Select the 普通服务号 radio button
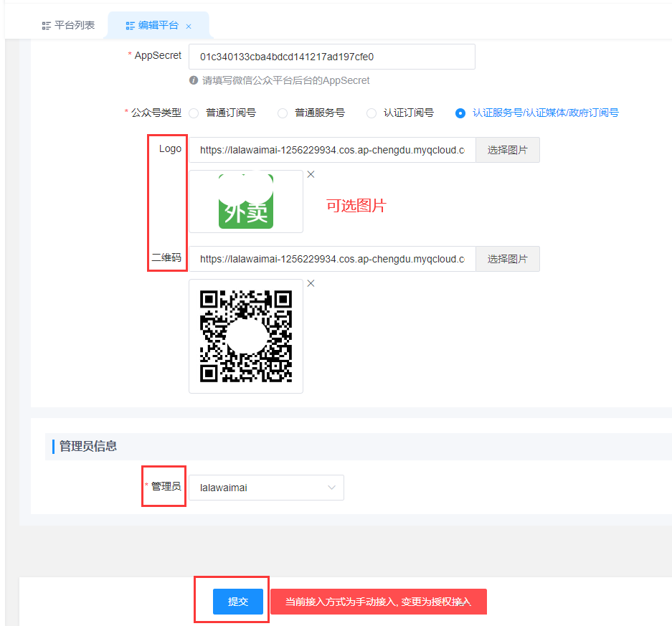The image size is (672, 626). (283, 113)
